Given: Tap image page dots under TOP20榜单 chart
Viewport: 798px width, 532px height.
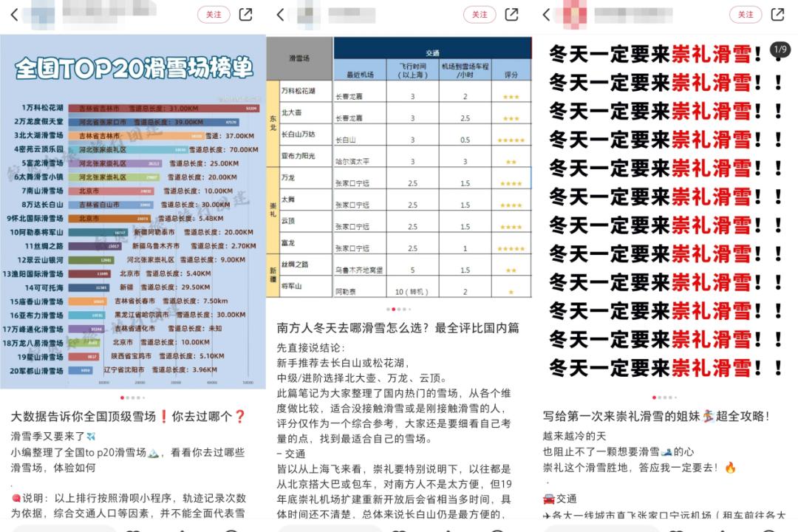Looking at the screenshot, I should (x=133, y=398).
